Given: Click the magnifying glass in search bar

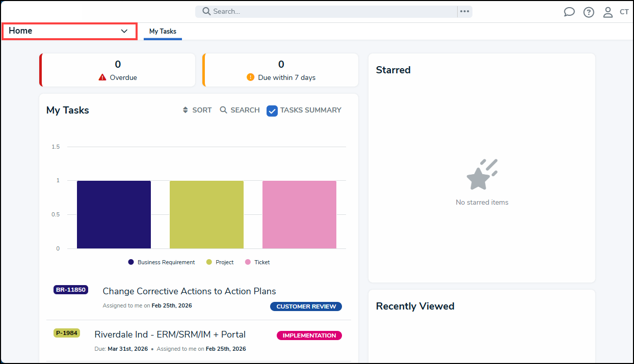Looking at the screenshot, I should [x=206, y=11].
